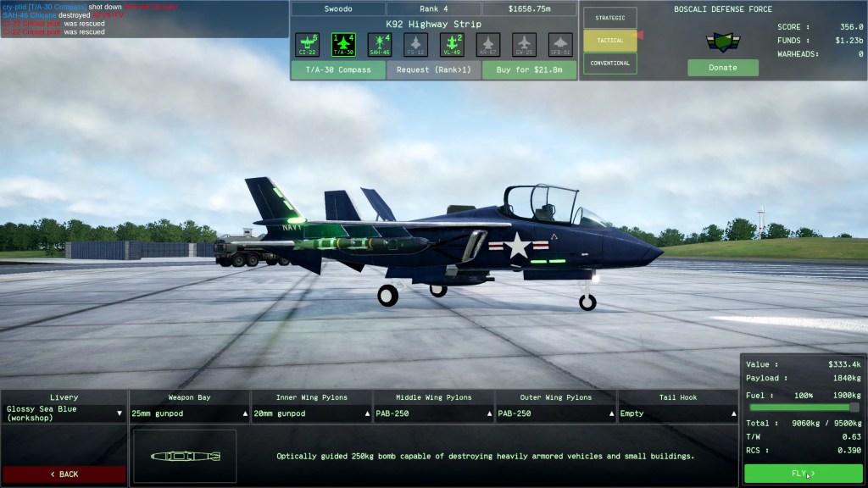Click the green FLY button
868x488 pixels.
804,474
